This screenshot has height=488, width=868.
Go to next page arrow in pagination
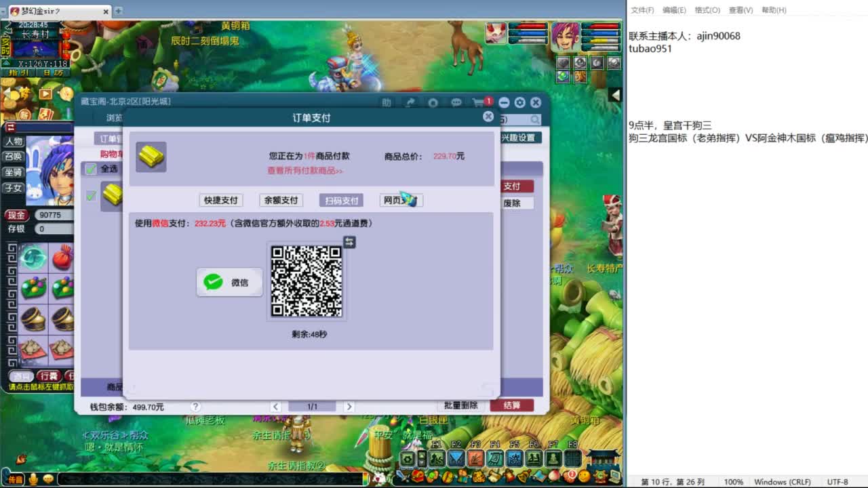(349, 407)
